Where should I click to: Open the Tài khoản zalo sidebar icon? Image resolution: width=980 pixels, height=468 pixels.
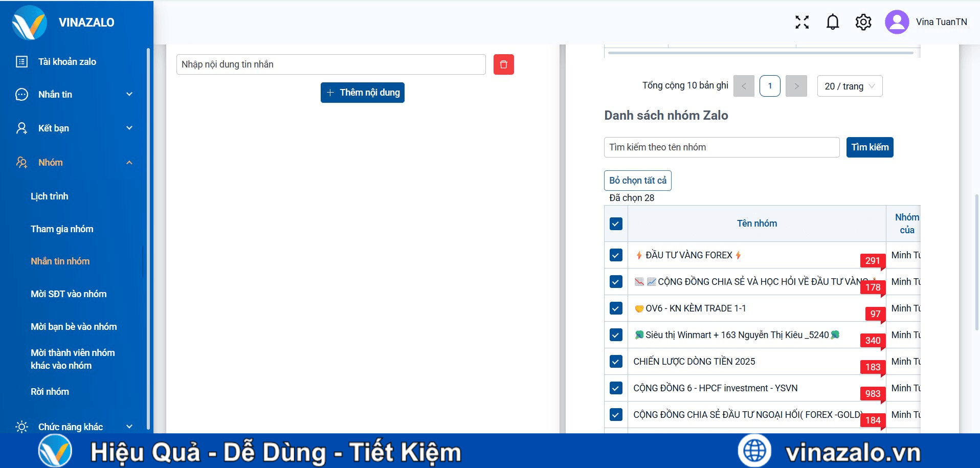click(20, 61)
